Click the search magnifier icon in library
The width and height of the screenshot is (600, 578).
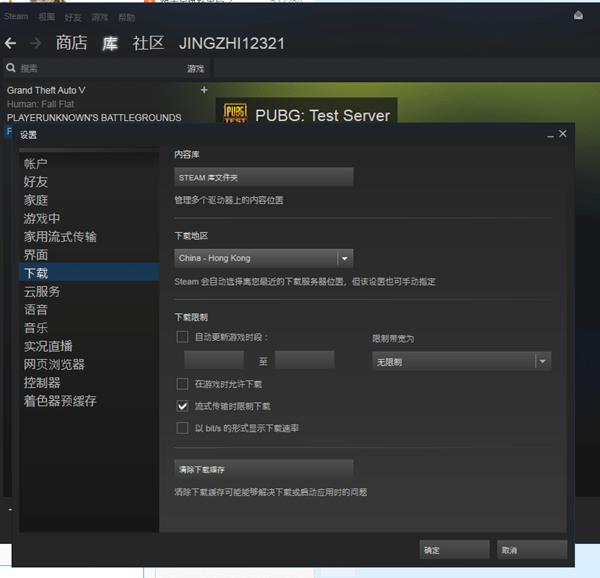coord(11,68)
